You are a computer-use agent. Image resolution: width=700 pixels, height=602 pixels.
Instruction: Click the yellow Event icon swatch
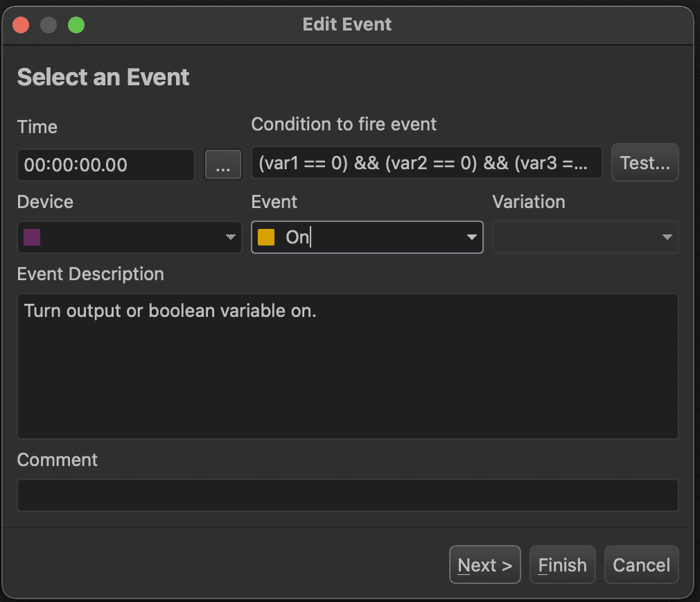pos(266,237)
